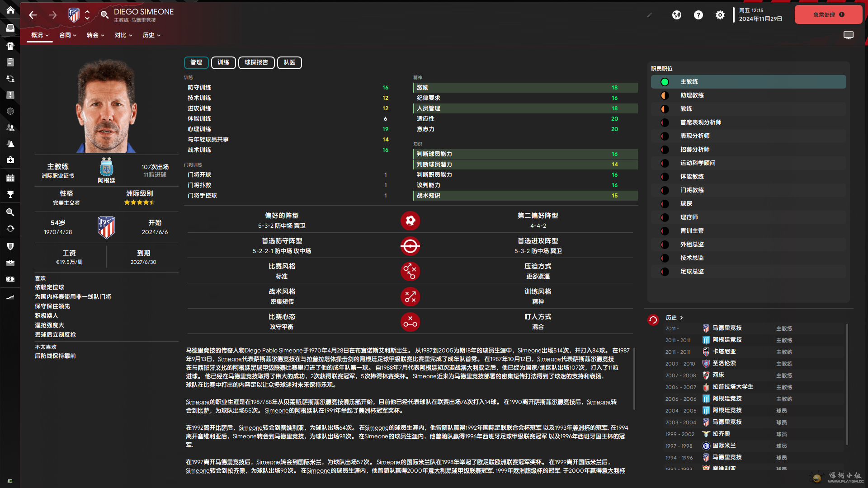Open the Inbox tray icon in sidebar

click(x=10, y=28)
